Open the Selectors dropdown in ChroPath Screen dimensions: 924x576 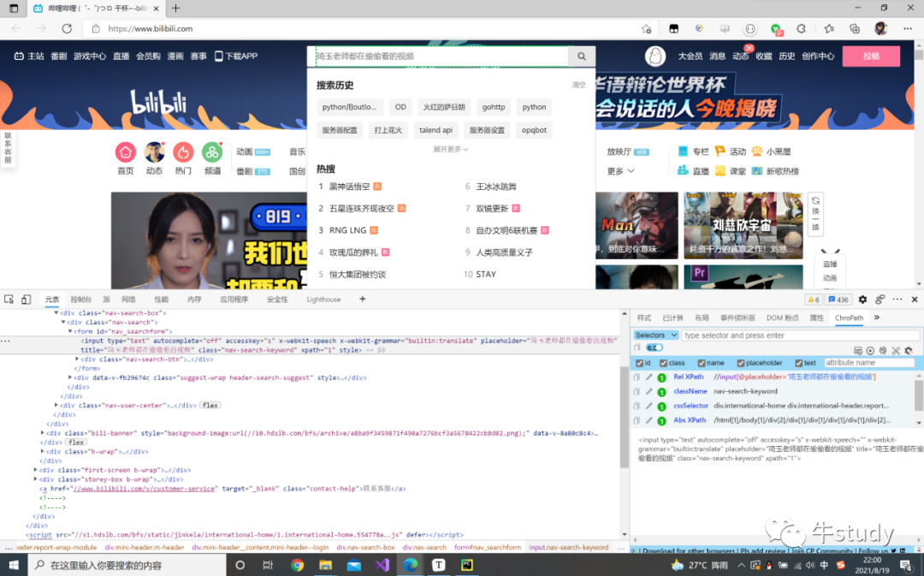point(656,336)
